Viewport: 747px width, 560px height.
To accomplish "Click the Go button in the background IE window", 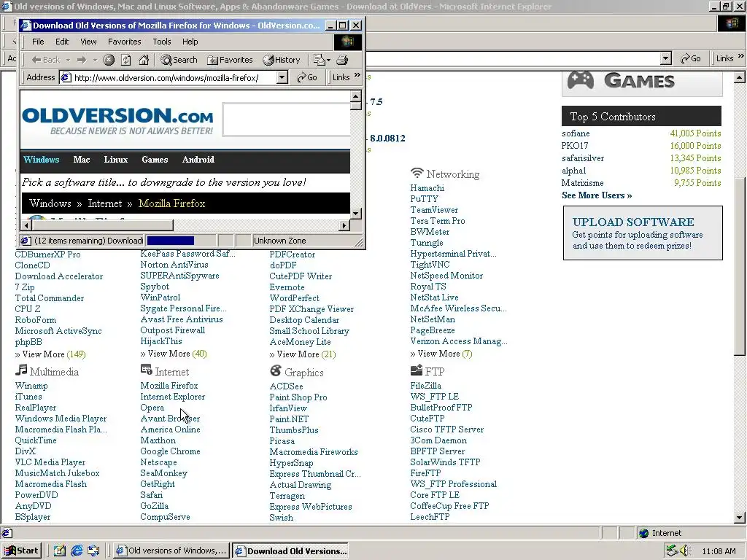I will tap(691, 58).
